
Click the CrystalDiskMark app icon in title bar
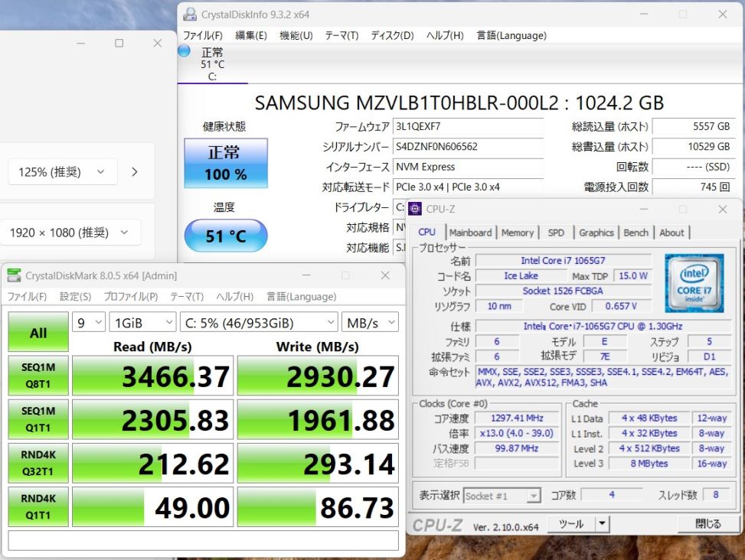tap(15, 275)
